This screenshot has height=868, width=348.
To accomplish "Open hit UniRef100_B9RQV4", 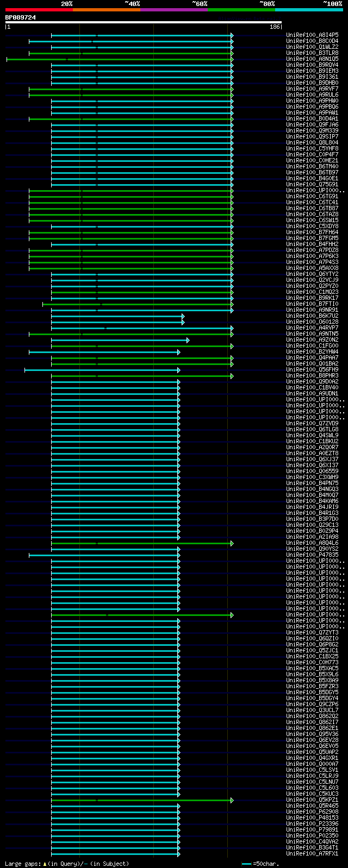I will [x=312, y=65].
